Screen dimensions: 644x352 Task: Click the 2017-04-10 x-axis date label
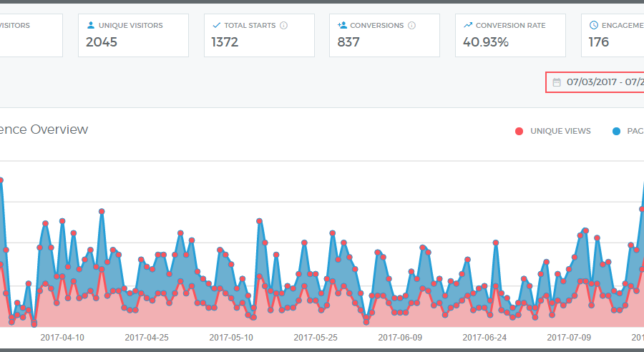(62, 336)
